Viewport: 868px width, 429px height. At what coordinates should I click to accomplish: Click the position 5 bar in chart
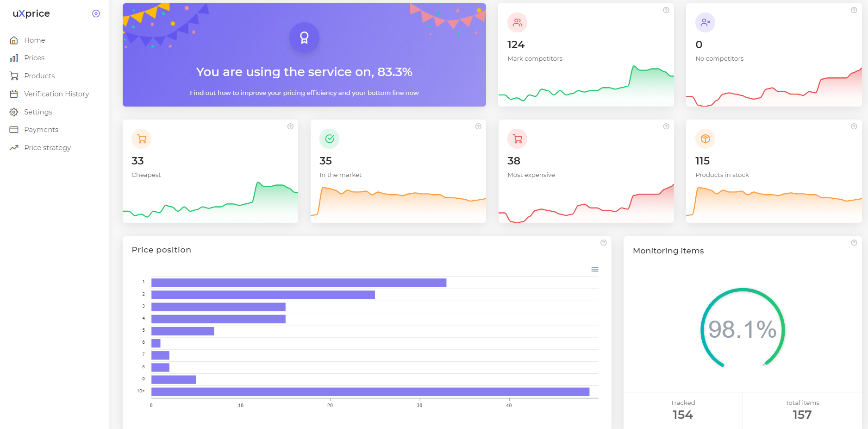[x=183, y=331]
